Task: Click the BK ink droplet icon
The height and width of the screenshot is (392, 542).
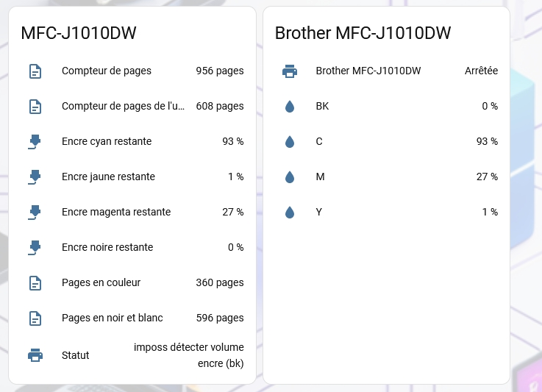Action: coord(290,107)
